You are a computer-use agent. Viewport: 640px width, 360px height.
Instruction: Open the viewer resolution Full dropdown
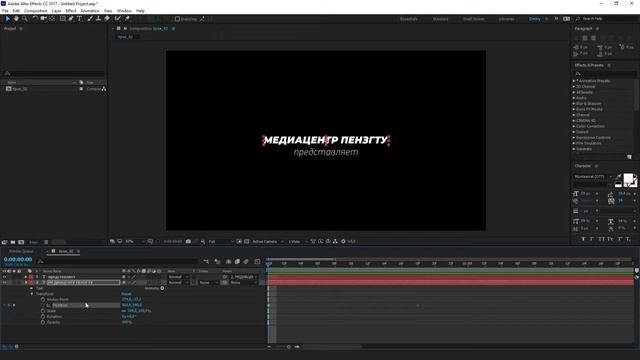tap(221, 242)
